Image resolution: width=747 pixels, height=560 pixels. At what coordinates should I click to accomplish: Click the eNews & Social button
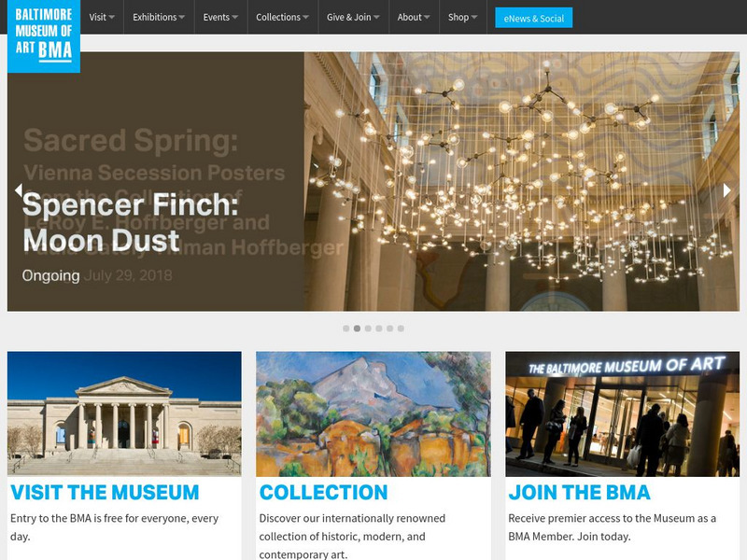tap(533, 18)
